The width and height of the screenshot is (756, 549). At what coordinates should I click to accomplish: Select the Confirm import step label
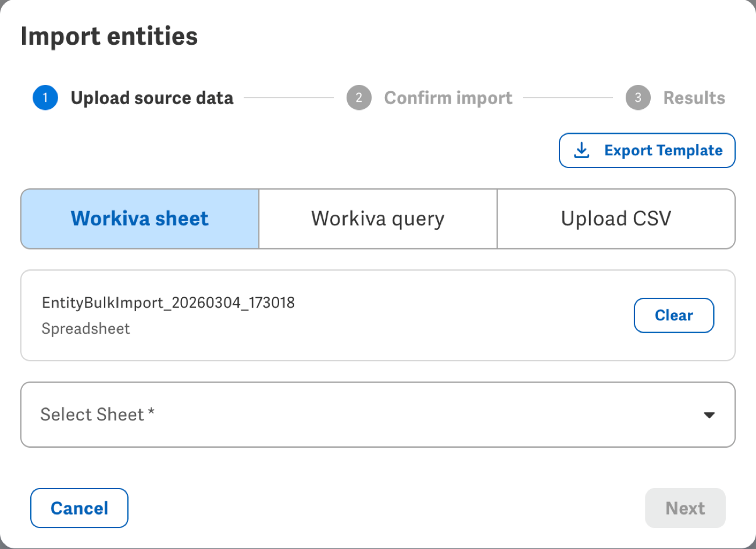[448, 98]
